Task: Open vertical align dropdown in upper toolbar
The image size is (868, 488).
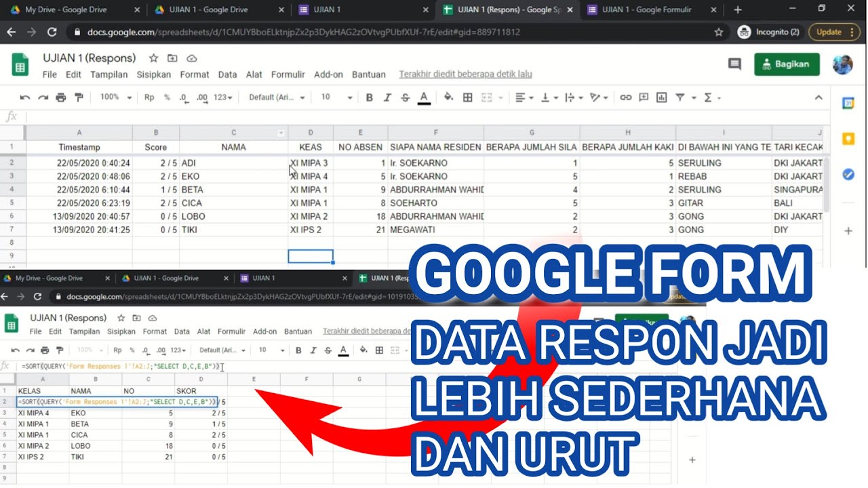Action: tap(549, 98)
